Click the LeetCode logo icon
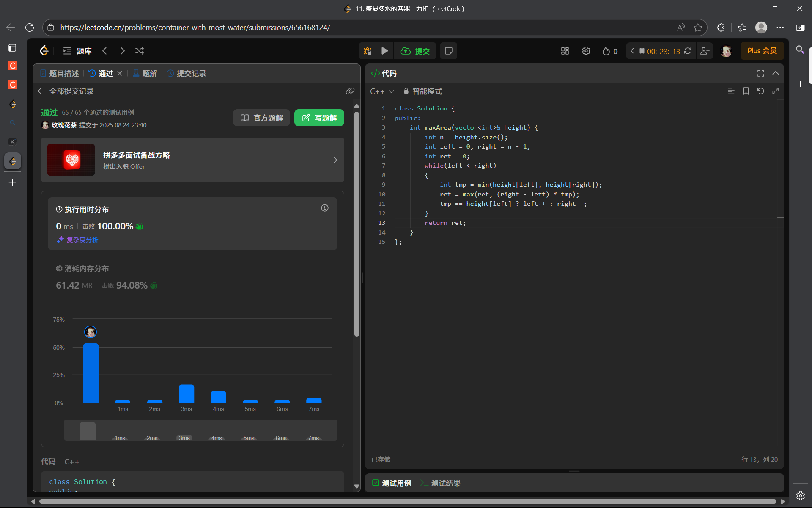 point(44,51)
